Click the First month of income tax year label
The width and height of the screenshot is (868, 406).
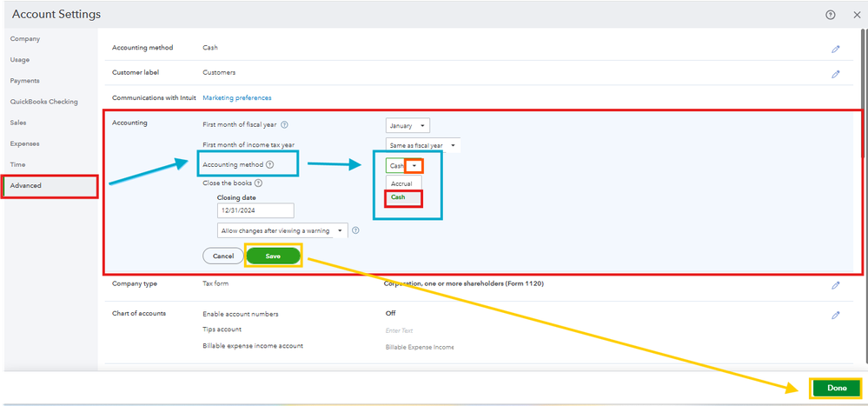click(248, 144)
